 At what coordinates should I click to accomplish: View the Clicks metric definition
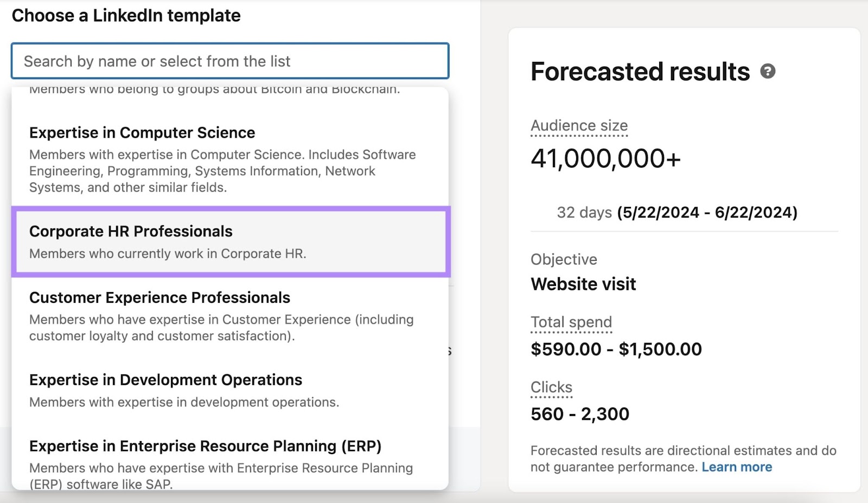tap(551, 387)
